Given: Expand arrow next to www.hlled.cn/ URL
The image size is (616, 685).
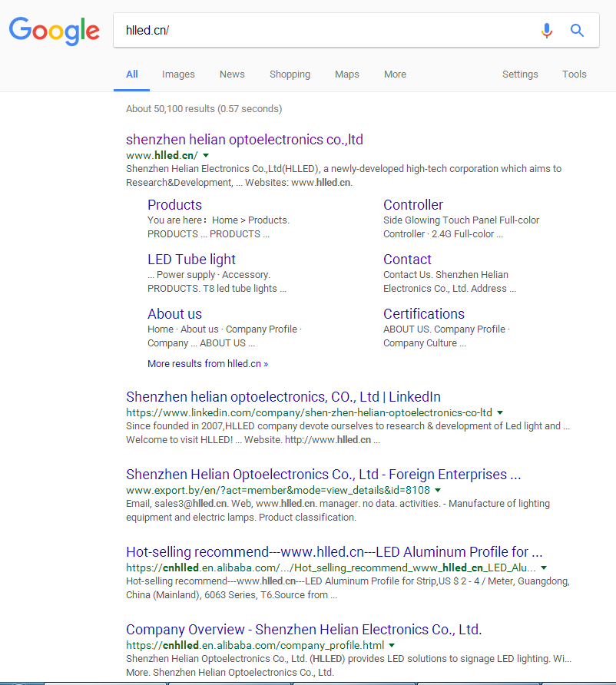Looking at the screenshot, I should (x=206, y=155).
